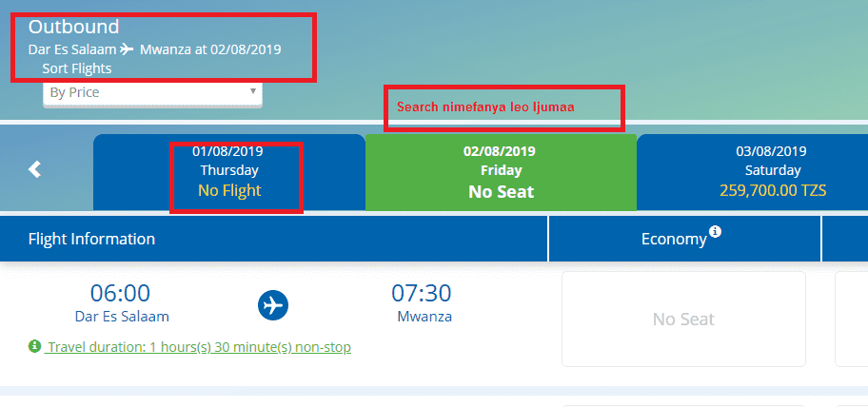Click the dropdown arrow in the sort box
This screenshot has width=868, height=407.
tap(253, 90)
